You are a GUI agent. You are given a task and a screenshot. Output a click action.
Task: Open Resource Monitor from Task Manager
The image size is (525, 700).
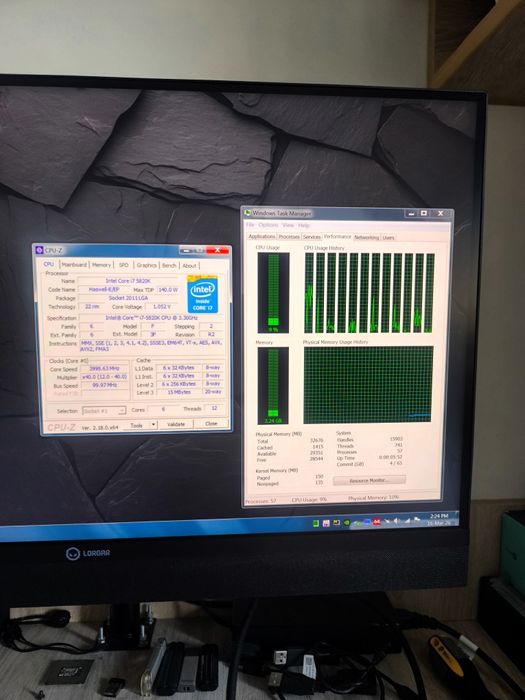click(x=369, y=480)
